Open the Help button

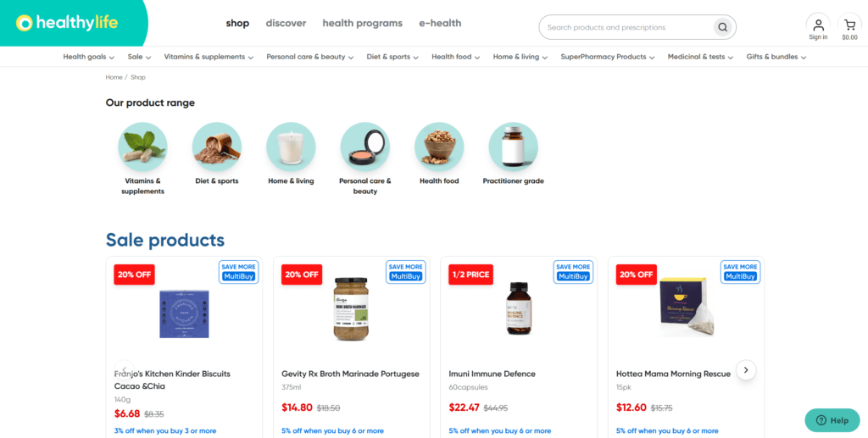[x=832, y=420]
